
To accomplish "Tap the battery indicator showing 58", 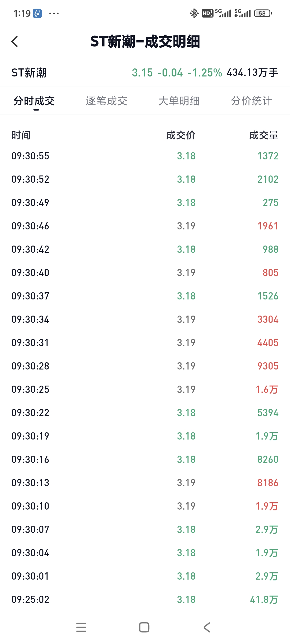I will click(263, 13).
